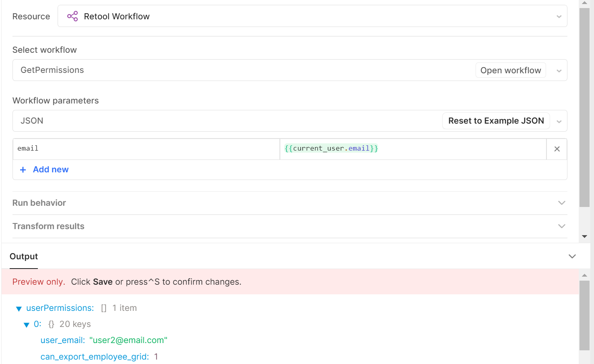Click the Preview only warning text
Image resolution: width=594 pixels, height=364 pixels.
pyautogui.click(x=39, y=282)
